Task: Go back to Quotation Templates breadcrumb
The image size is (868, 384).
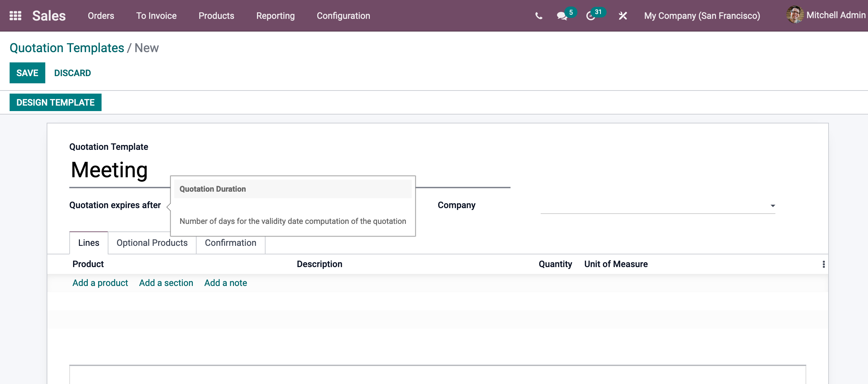Action: (67, 48)
